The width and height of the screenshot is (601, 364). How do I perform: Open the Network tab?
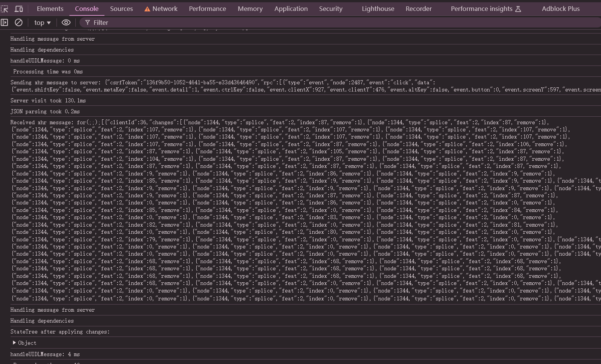coord(161,9)
